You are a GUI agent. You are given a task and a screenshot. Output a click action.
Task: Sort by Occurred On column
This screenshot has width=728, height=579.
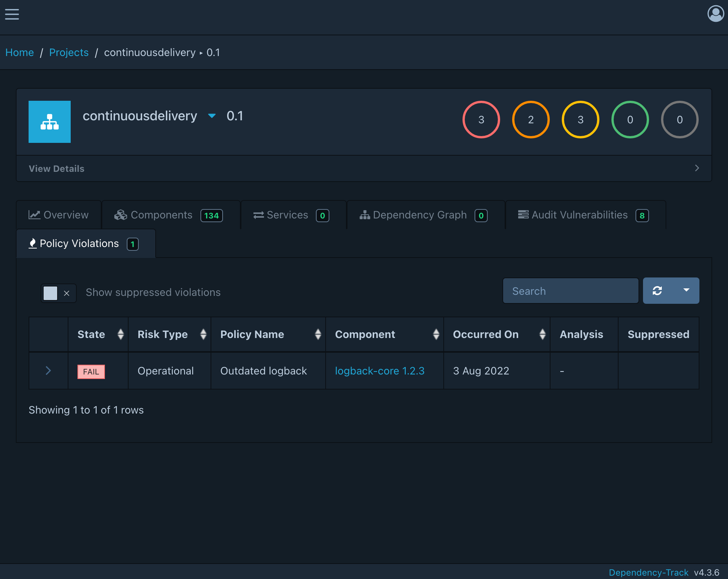pyautogui.click(x=497, y=334)
